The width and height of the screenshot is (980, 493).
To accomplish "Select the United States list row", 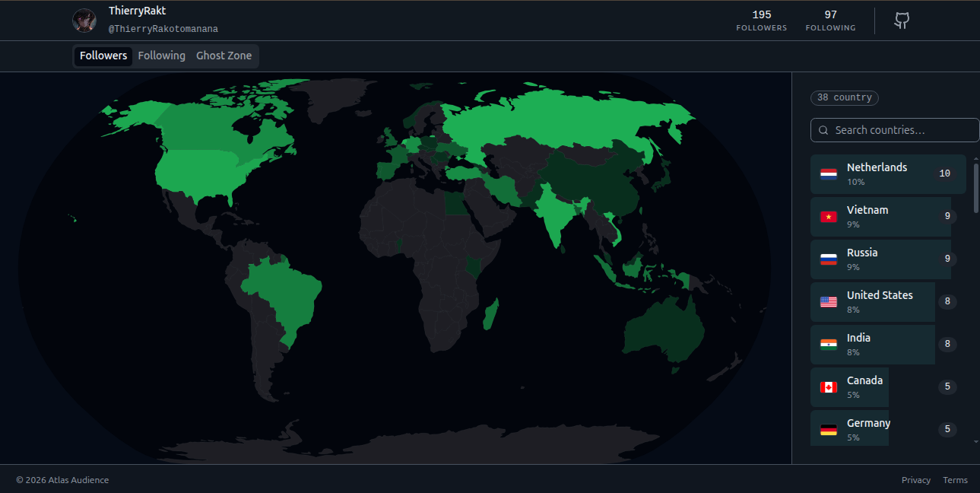I will coord(888,302).
